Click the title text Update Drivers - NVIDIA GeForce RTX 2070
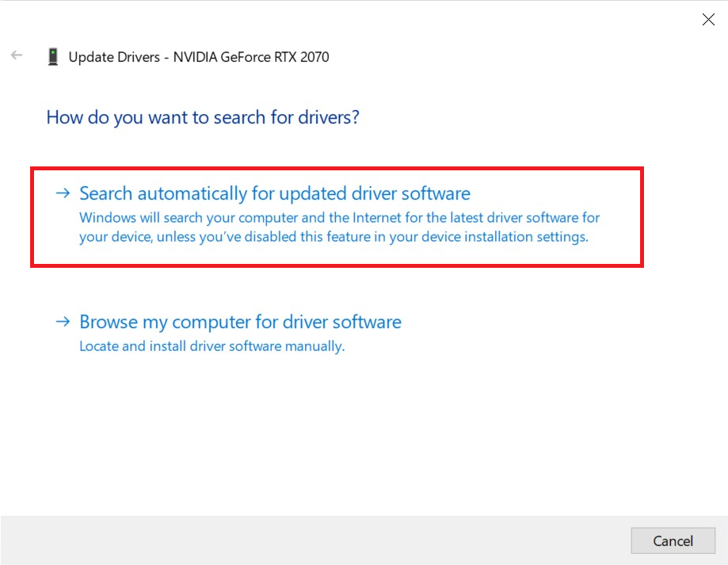728x565 pixels. (x=199, y=57)
